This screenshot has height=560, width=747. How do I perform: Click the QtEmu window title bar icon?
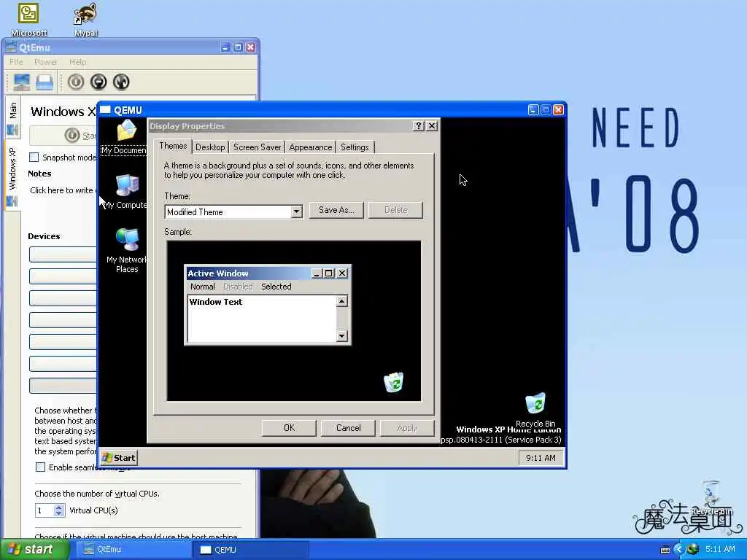point(11,47)
